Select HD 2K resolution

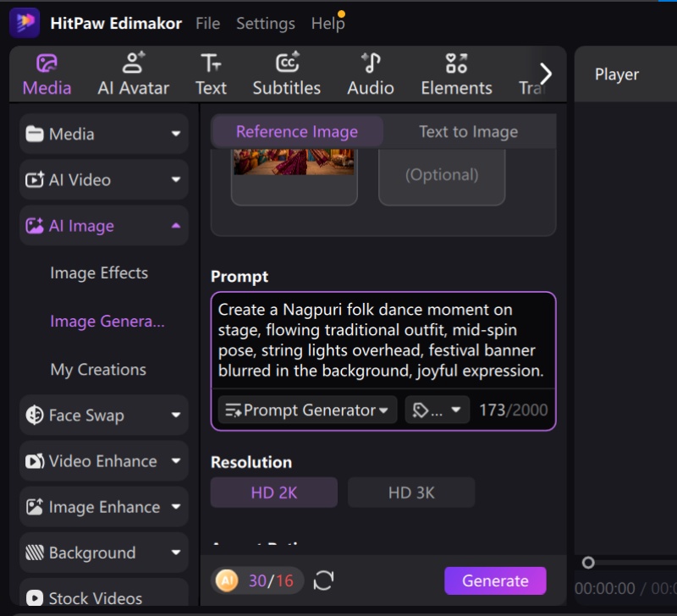tap(273, 492)
